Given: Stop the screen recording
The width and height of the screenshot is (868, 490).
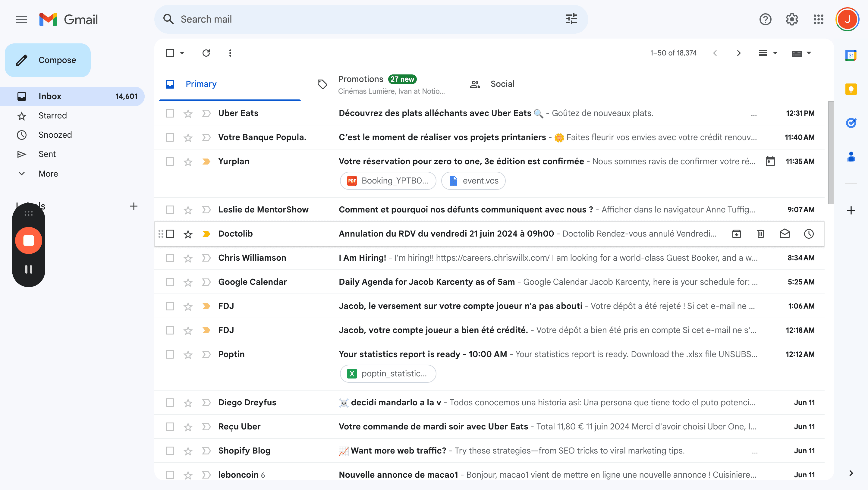Looking at the screenshot, I should tap(29, 240).
